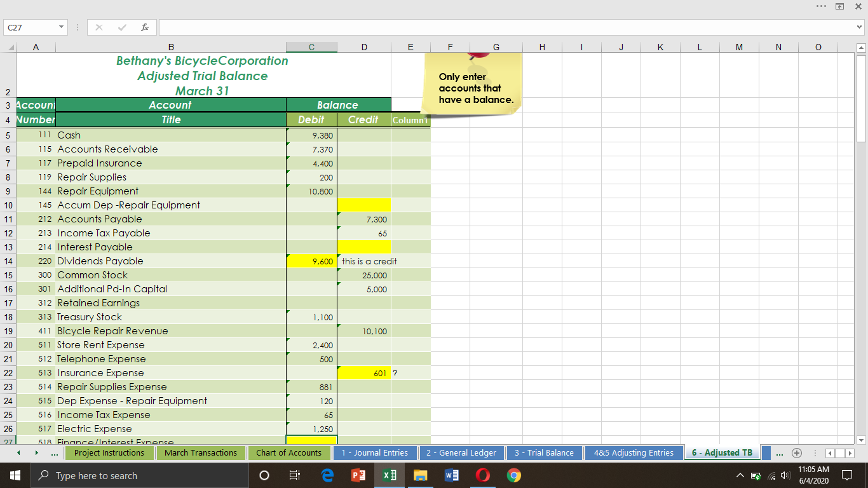
Task: Switch to the 4&5 Adjusting Entries sheet
Action: 634,452
